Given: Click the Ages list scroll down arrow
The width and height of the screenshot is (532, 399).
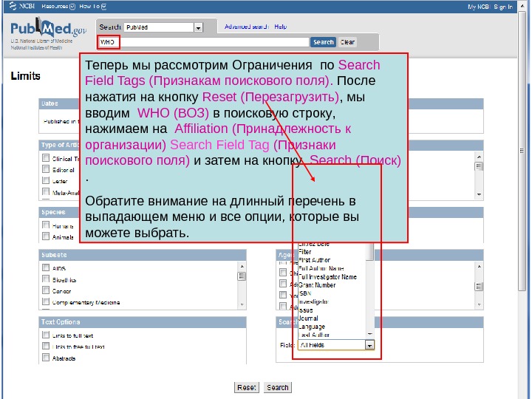Looking at the screenshot, I should 479,304.
